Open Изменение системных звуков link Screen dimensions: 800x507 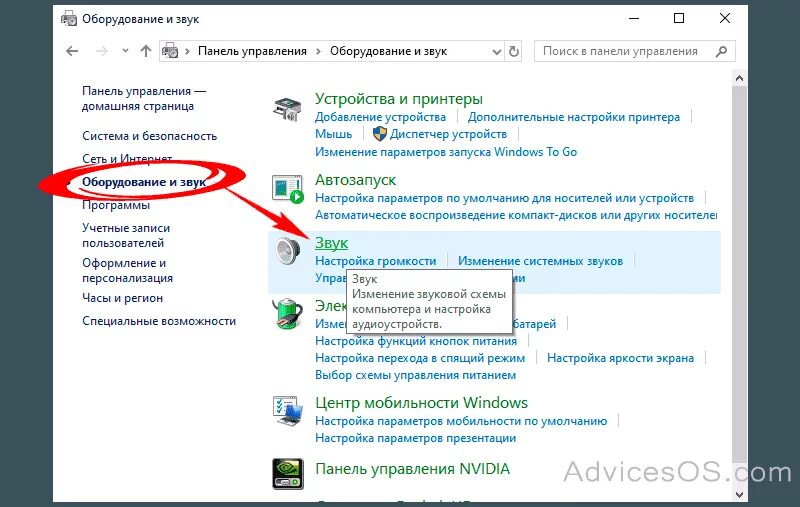[540, 261]
